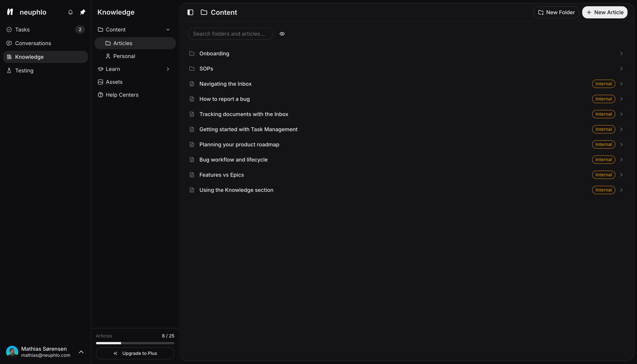Toggle article visibility with the eye icon
This screenshot has height=364, width=637.
282,34
